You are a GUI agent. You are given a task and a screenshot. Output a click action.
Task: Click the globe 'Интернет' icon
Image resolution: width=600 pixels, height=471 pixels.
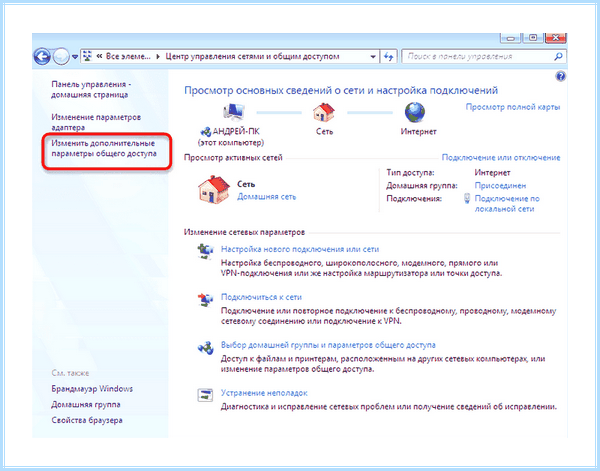(x=415, y=112)
